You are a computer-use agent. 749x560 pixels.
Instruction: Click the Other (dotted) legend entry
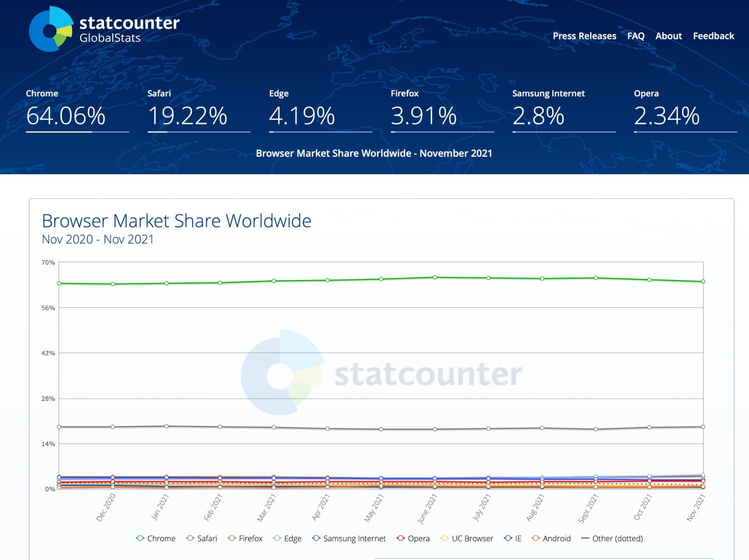(612, 539)
